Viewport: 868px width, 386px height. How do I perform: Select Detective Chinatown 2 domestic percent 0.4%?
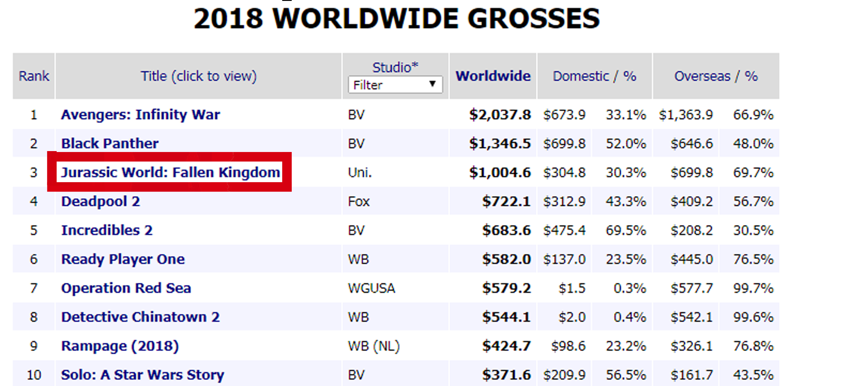coord(630,317)
